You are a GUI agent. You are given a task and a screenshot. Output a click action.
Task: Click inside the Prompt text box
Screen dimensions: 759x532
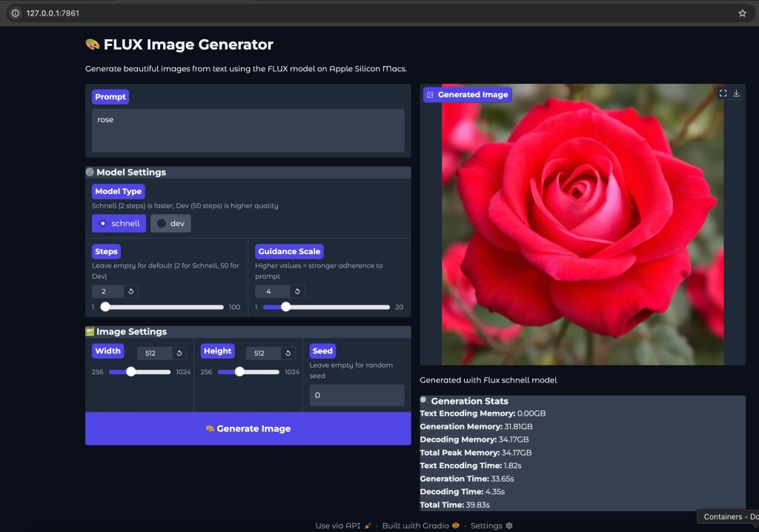[248, 130]
